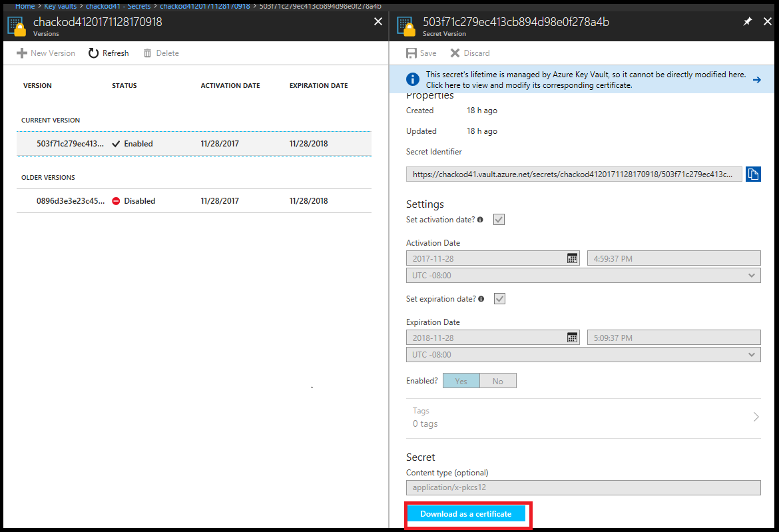Open the Activation Date calendar picker
The height and width of the screenshot is (532, 779).
tap(573, 258)
